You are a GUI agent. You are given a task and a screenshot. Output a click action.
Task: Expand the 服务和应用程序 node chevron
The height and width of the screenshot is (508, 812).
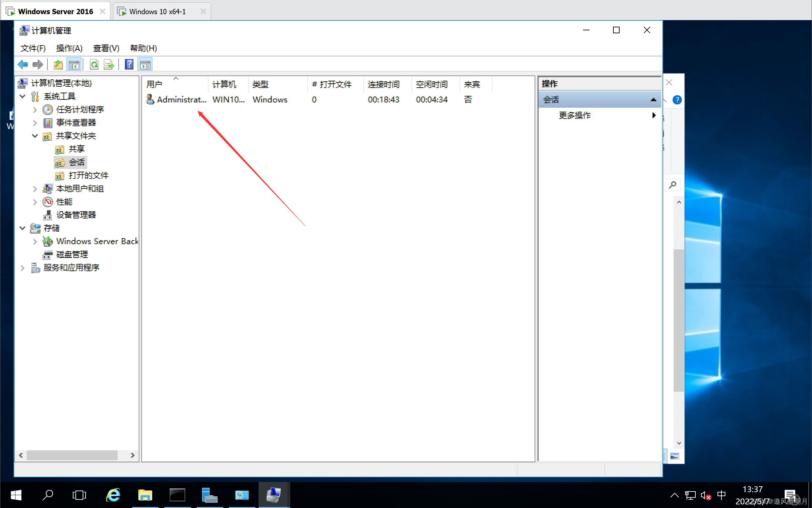tap(22, 268)
